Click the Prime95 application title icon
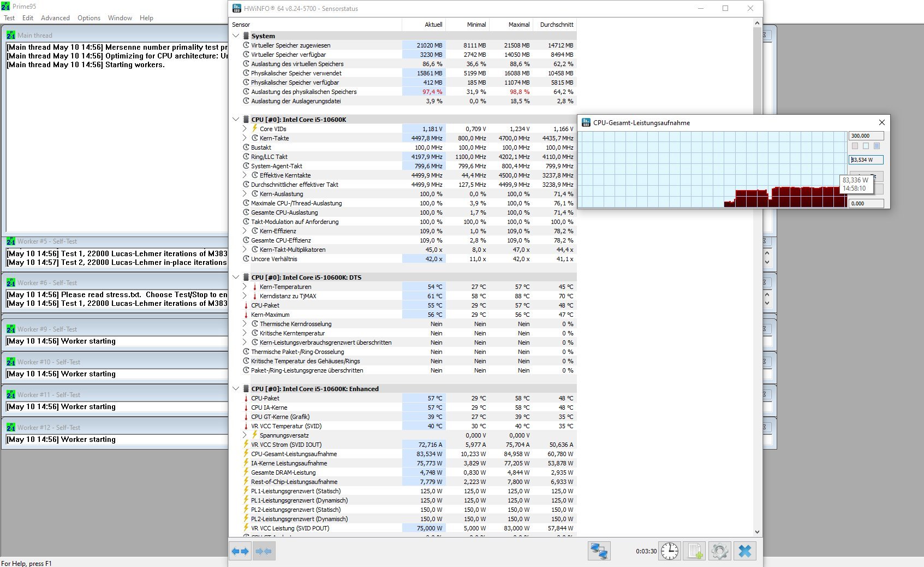Viewport: 924px width, 567px height. 5,6
